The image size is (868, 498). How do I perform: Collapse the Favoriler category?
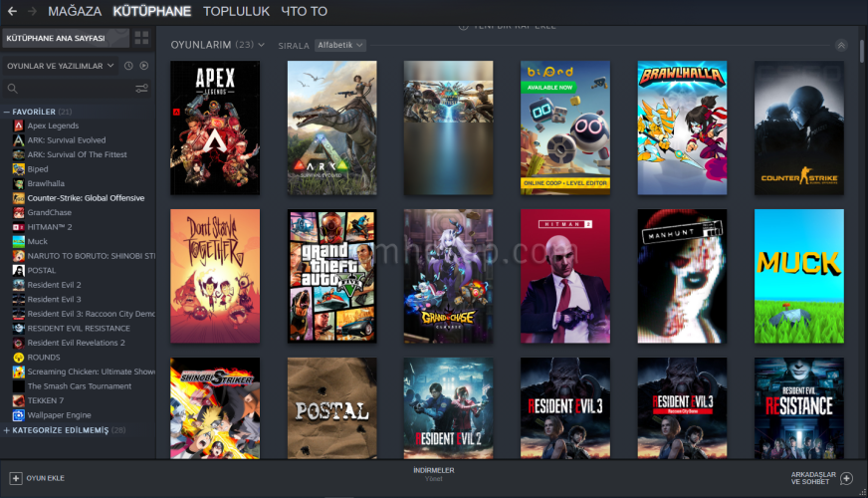7,112
